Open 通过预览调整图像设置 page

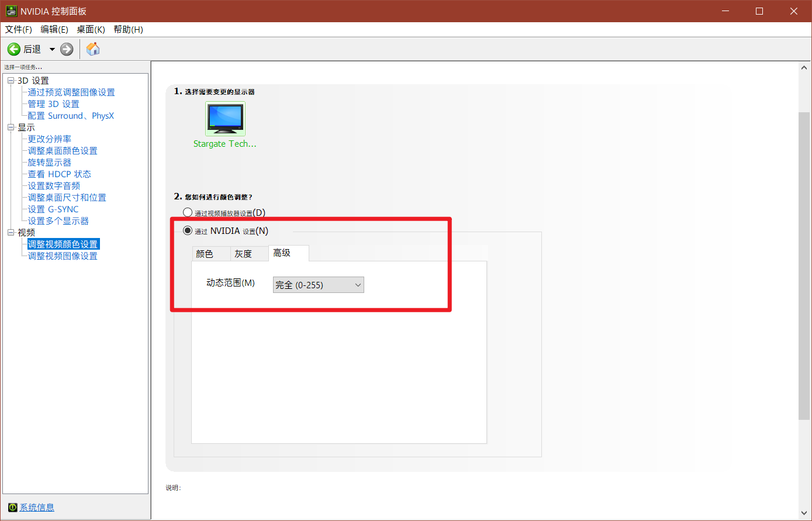pyautogui.click(x=71, y=92)
